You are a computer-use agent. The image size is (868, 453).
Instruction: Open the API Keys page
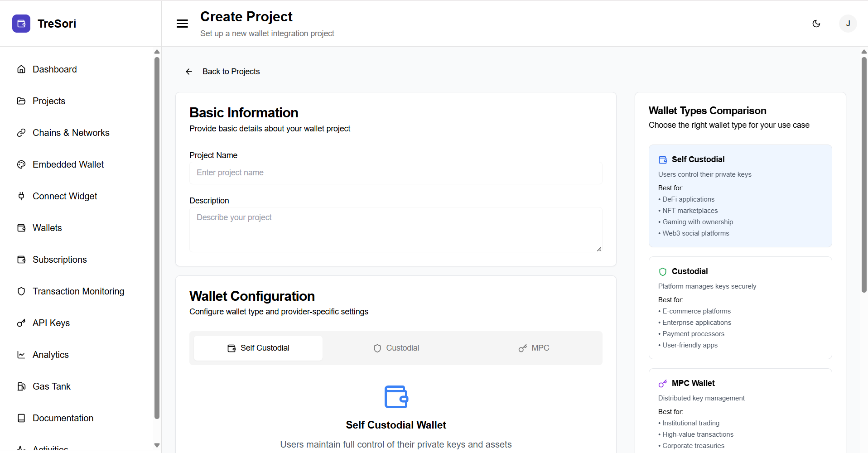pyautogui.click(x=51, y=323)
